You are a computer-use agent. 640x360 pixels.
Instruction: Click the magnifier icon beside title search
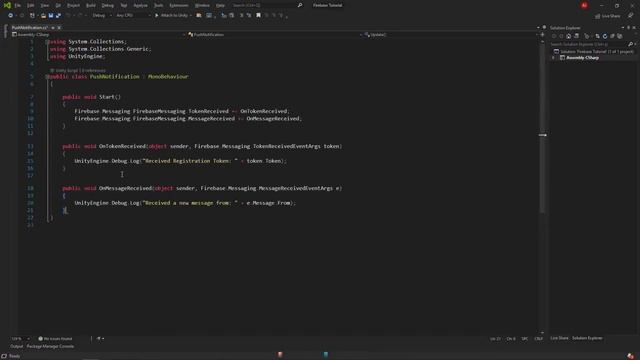[x=300, y=5]
